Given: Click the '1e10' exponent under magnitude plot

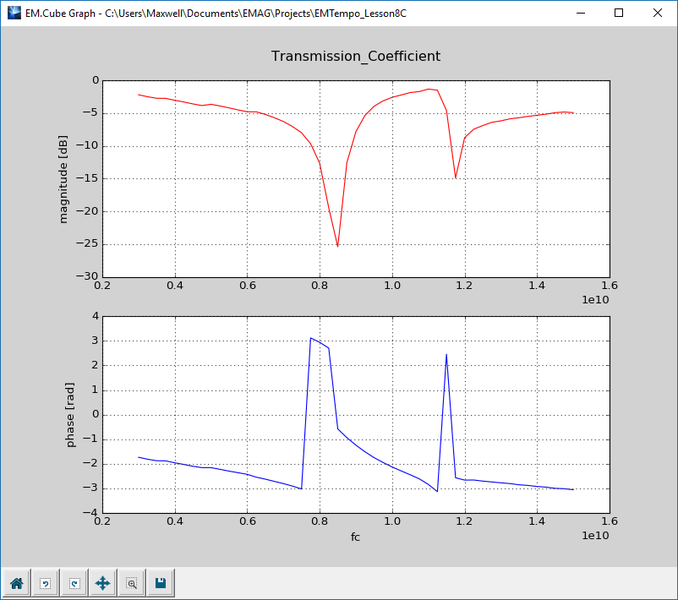Looking at the screenshot, I should 595,300.
